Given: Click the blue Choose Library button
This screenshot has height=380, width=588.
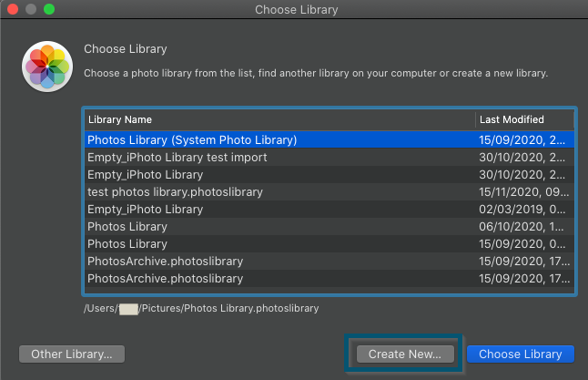Looking at the screenshot, I should click(x=520, y=354).
